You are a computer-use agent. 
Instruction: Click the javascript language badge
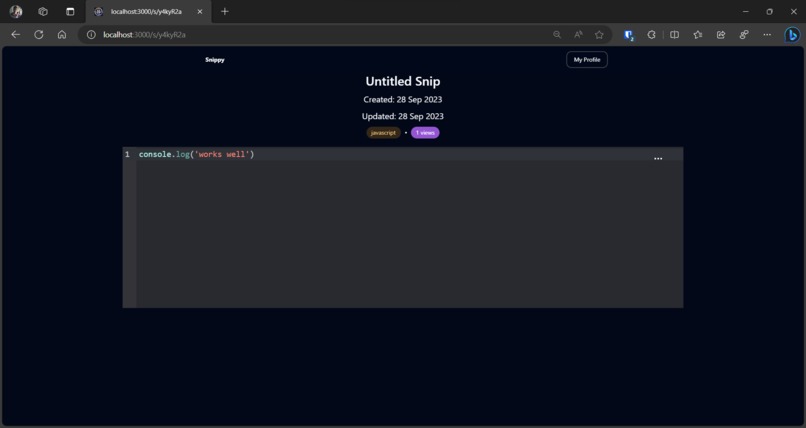click(x=383, y=133)
